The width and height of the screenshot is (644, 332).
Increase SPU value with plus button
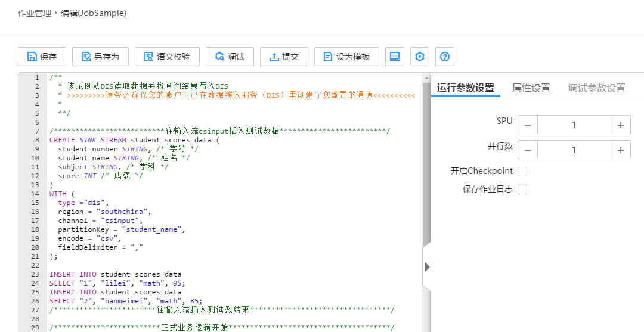click(x=621, y=125)
